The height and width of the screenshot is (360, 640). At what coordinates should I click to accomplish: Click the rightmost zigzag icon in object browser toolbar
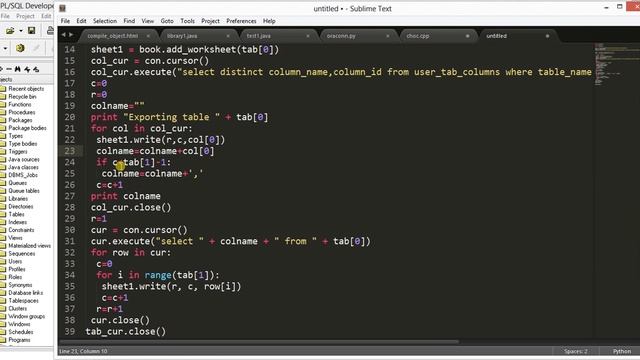pos(36,69)
